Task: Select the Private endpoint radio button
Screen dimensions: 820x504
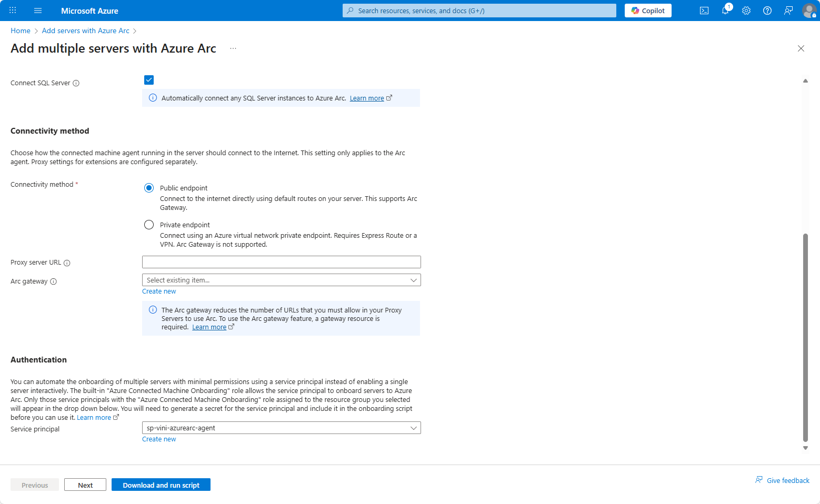Action: (x=149, y=225)
